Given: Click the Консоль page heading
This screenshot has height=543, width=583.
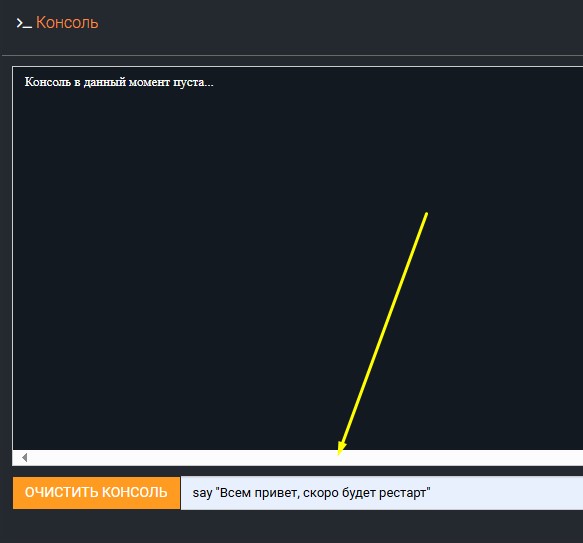Looking at the screenshot, I should pos(67,23).
